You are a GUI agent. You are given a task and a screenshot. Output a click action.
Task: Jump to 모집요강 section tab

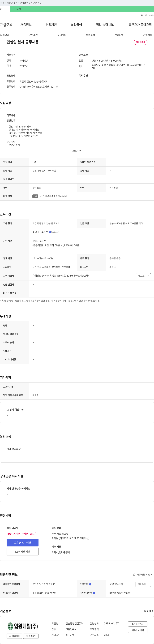5,35
